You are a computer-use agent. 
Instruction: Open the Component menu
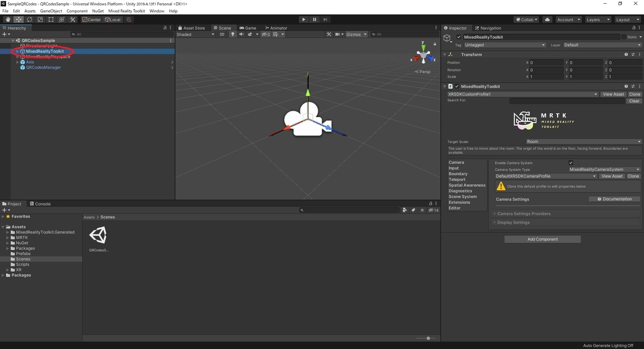click(x=77, y=11)
